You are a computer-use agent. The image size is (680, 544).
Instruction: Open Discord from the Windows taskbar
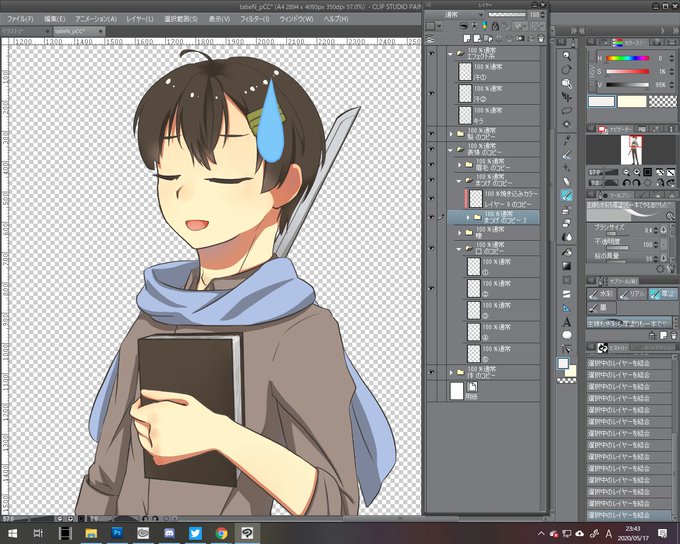(x=170, y=533)
